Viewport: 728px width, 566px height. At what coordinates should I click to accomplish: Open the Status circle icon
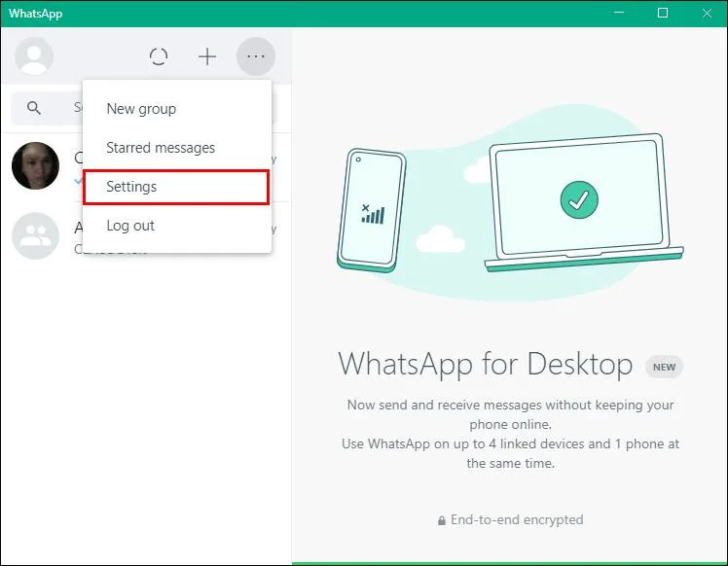[x=159, y=56]
